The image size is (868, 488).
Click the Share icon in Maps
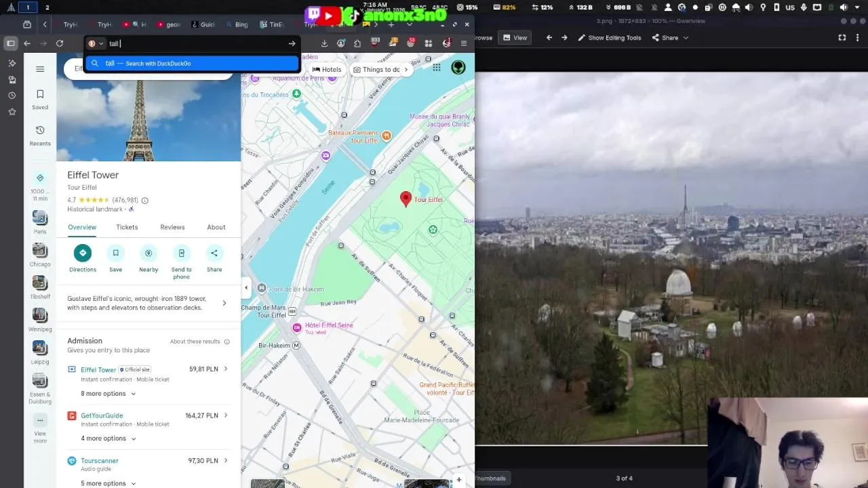click(x=214, y=253)
